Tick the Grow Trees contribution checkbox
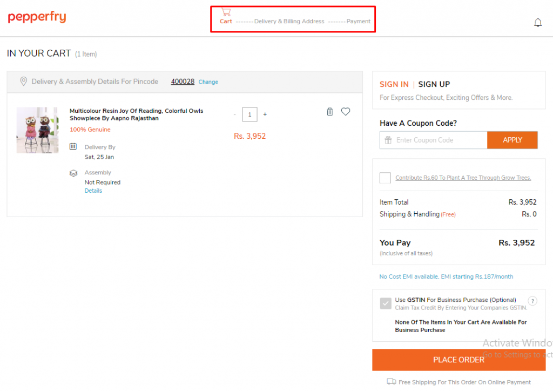Viewport: 553px width, 392px height. 385,178
